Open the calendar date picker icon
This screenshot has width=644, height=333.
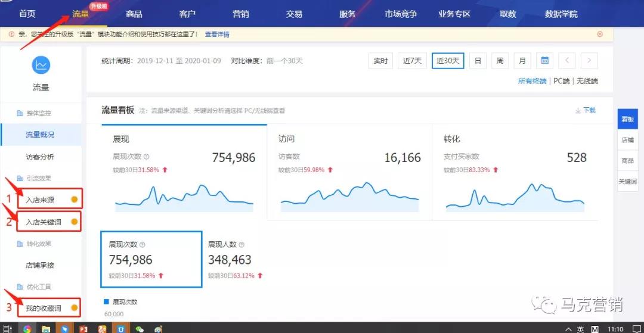coord(544,61)
